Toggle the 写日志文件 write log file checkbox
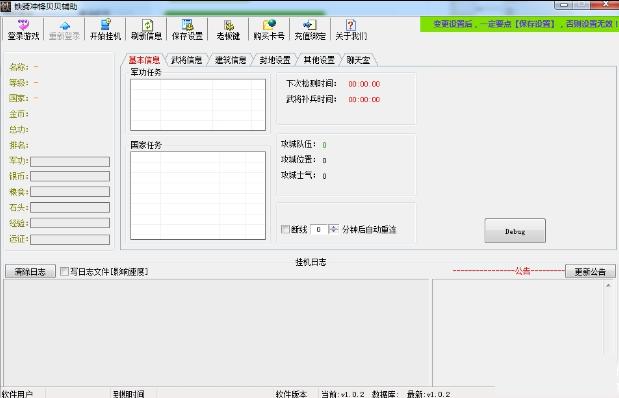This screenshot has width=619, height=398. (64, 271)
